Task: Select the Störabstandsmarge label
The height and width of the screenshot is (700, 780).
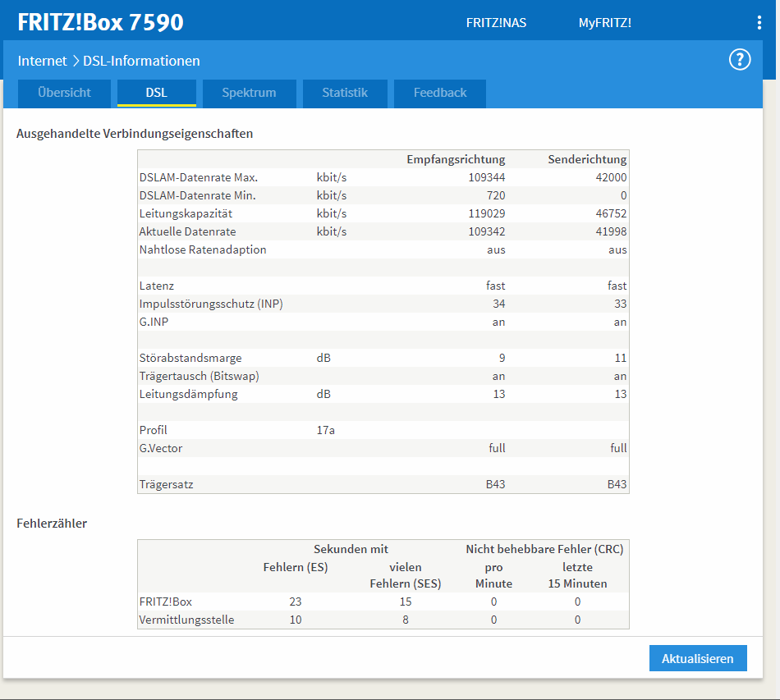Action: [190, 358]
